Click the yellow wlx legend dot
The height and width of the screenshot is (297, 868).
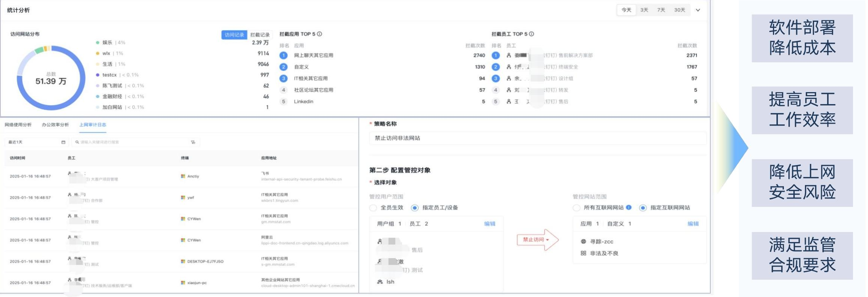[98, 53]
